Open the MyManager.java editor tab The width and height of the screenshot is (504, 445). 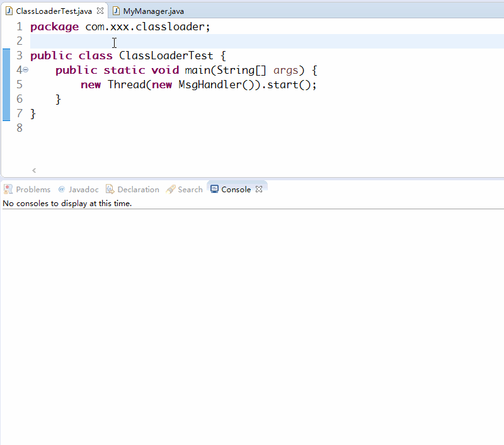pos(153,11)
